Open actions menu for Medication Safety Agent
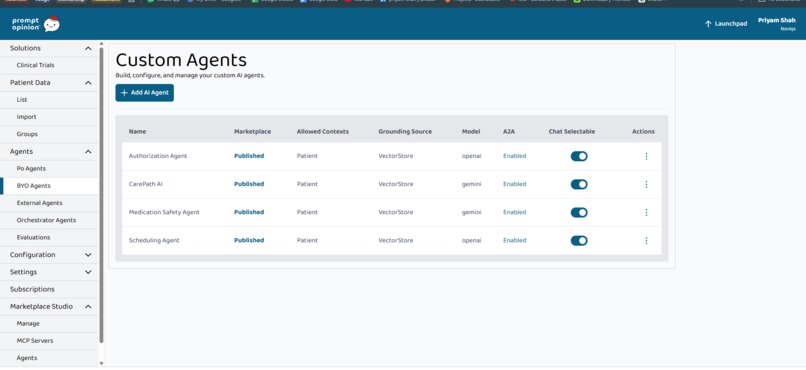Image resolution: width=806 pixels, height=370 pixels. [x=646, y=212]
